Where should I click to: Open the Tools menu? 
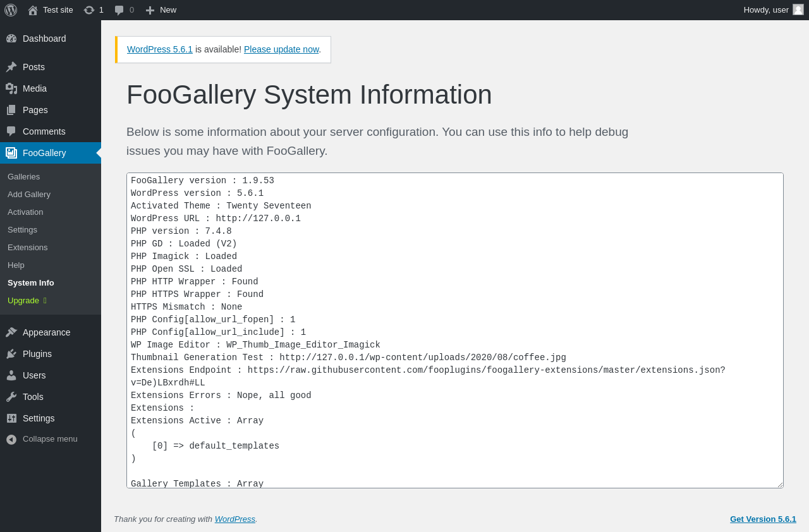[x=51, y=397]
